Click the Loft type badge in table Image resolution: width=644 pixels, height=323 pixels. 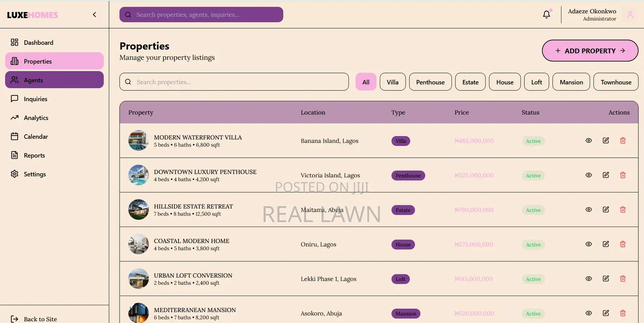pyautogui.click(x=400, y=279)
